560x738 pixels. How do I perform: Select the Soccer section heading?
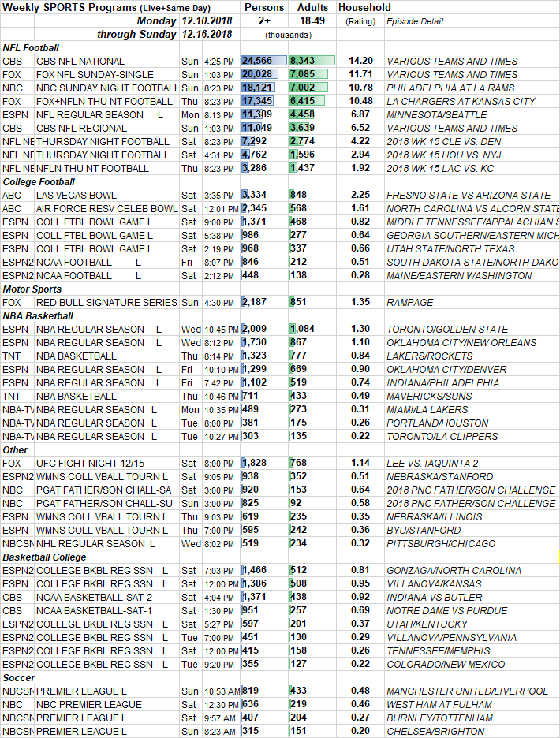(19, 678)
